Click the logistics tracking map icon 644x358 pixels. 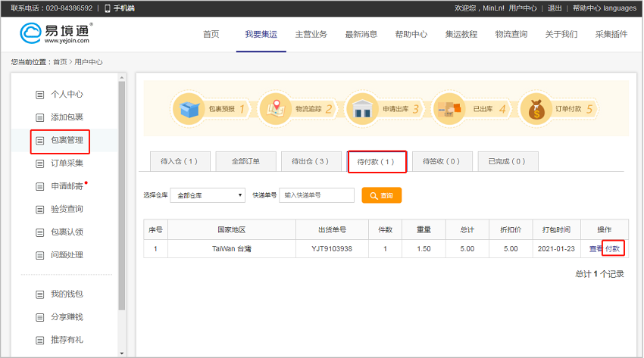point(276,110)
